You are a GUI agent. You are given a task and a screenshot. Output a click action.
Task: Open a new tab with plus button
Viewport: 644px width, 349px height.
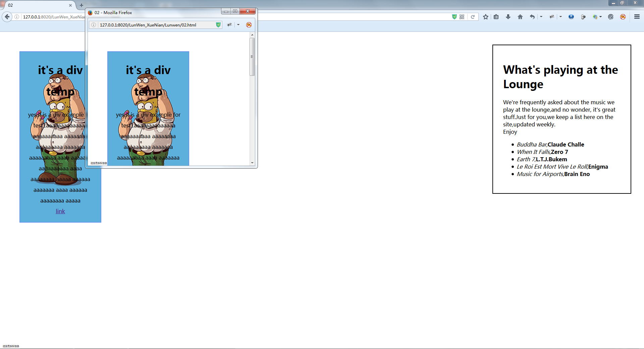[81, 5]
